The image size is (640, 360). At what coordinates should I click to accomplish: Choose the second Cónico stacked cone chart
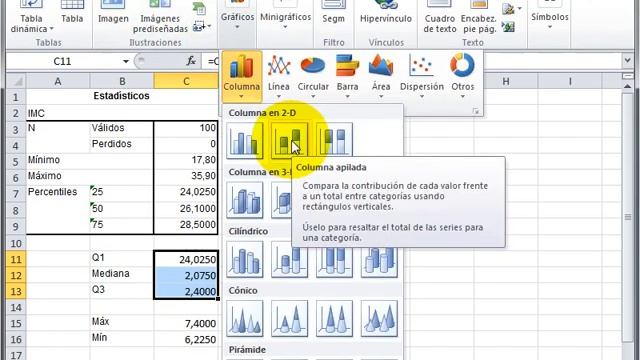289,318
